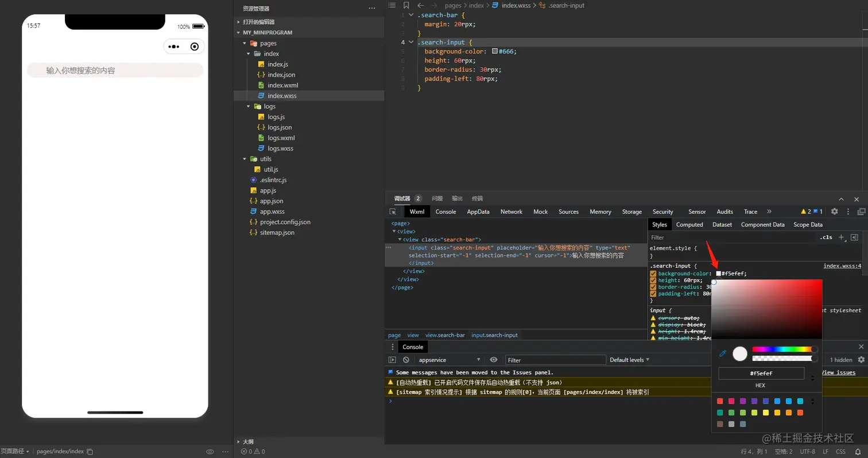Open index.wxml file in explorer
868x458 pixels.
(282, 85)
